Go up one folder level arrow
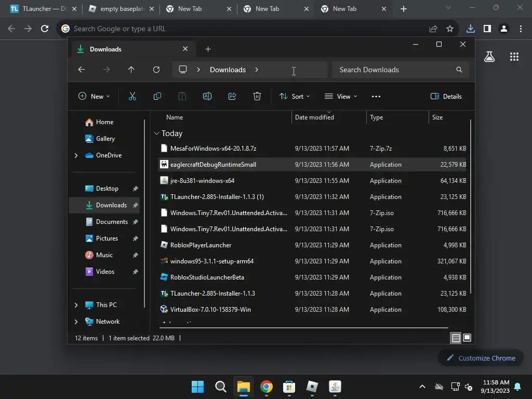This screenshot has height=399, width=532. [131, 70]
